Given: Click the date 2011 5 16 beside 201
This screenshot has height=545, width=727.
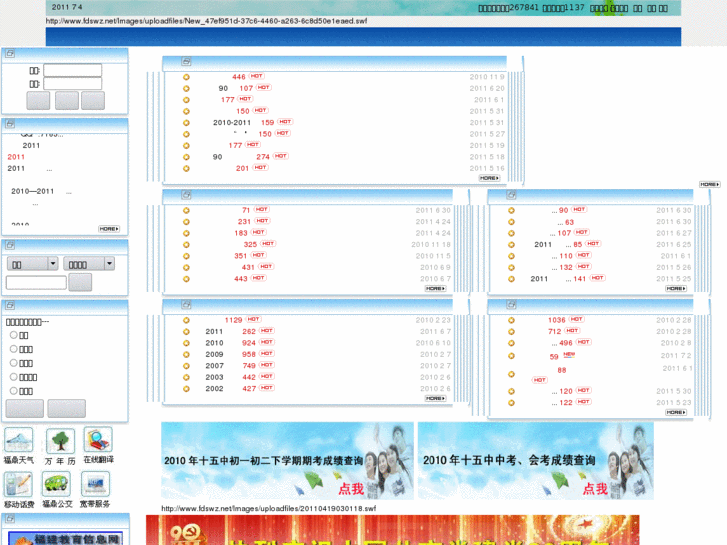Looking at the screenshot, I should [x=487, y=168].
